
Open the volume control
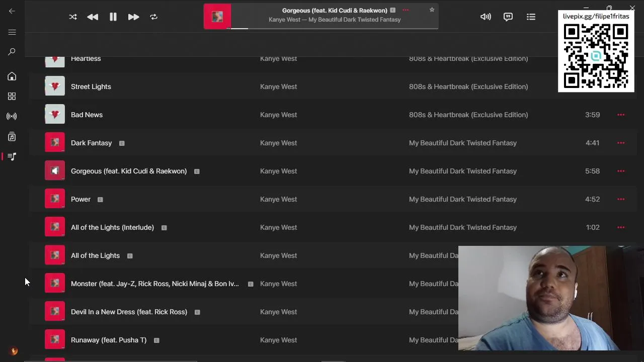(x=486, y=17)
